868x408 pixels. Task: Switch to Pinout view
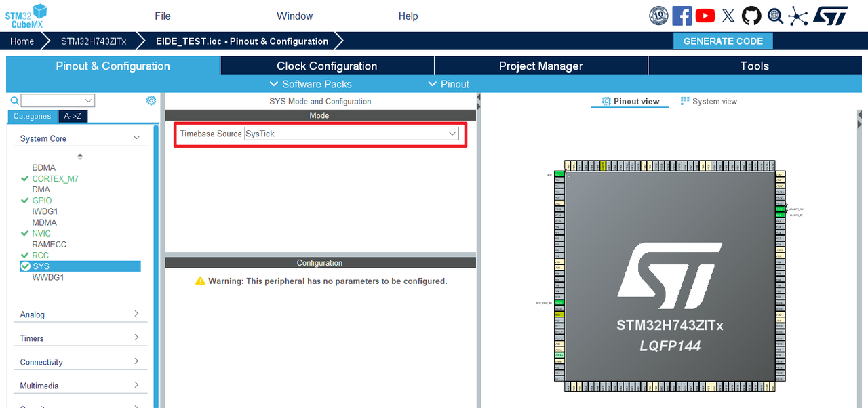click(631, 102)
